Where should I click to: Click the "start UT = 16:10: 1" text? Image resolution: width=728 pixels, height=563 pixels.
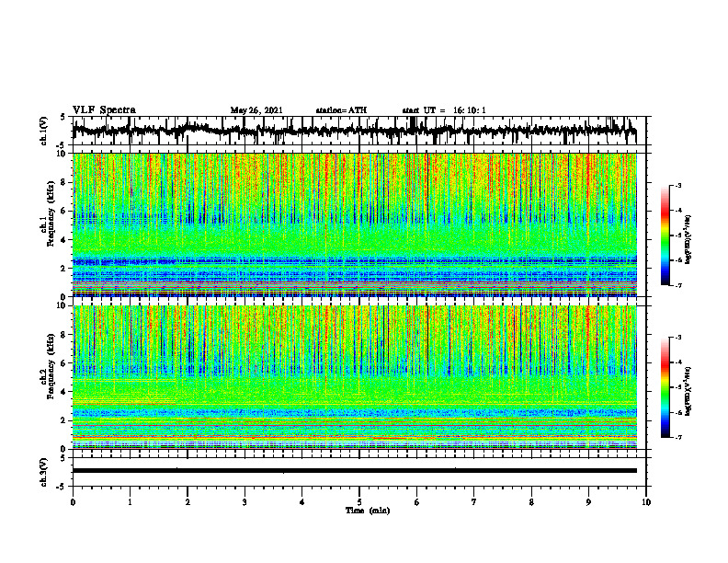(x=444, y=110)
